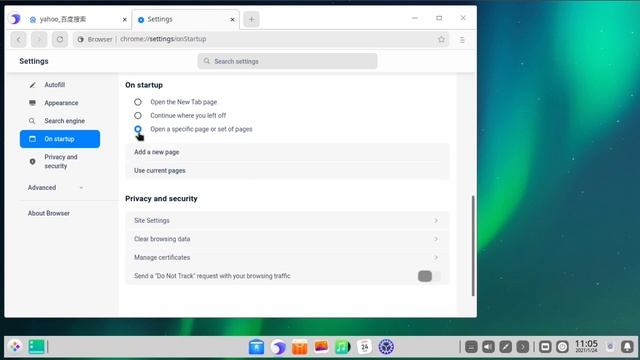Click the settings page scrollbar

(x=473, y=246)
